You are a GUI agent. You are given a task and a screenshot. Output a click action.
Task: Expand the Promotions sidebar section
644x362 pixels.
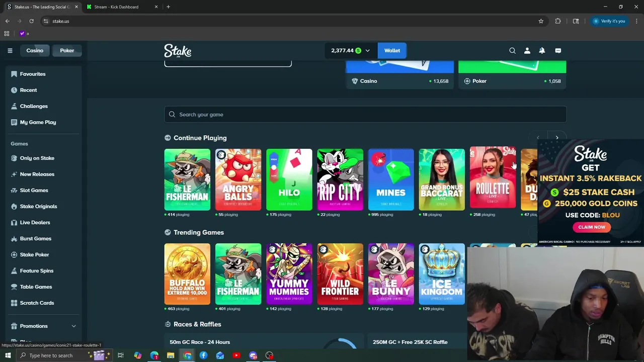pos(73,326)
